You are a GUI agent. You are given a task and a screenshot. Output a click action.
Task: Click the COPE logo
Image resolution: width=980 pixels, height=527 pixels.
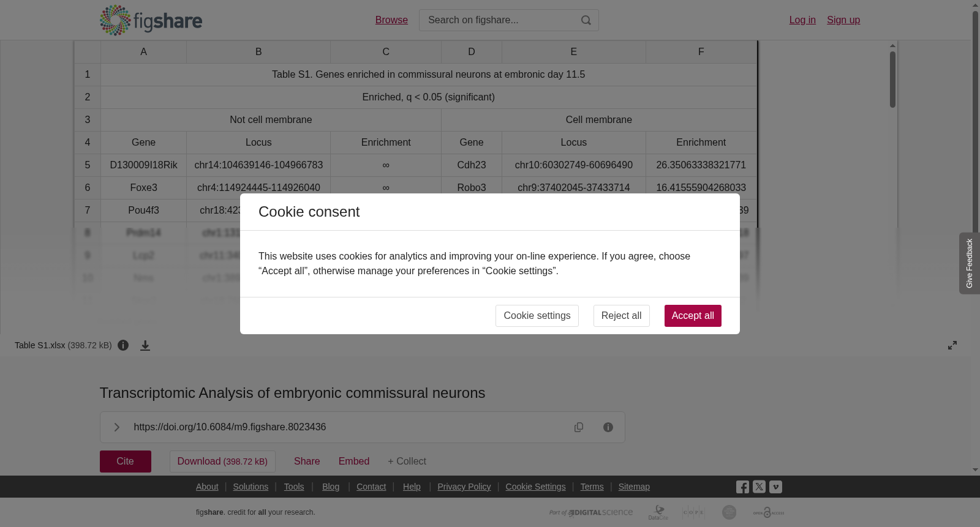coord(693,512)
